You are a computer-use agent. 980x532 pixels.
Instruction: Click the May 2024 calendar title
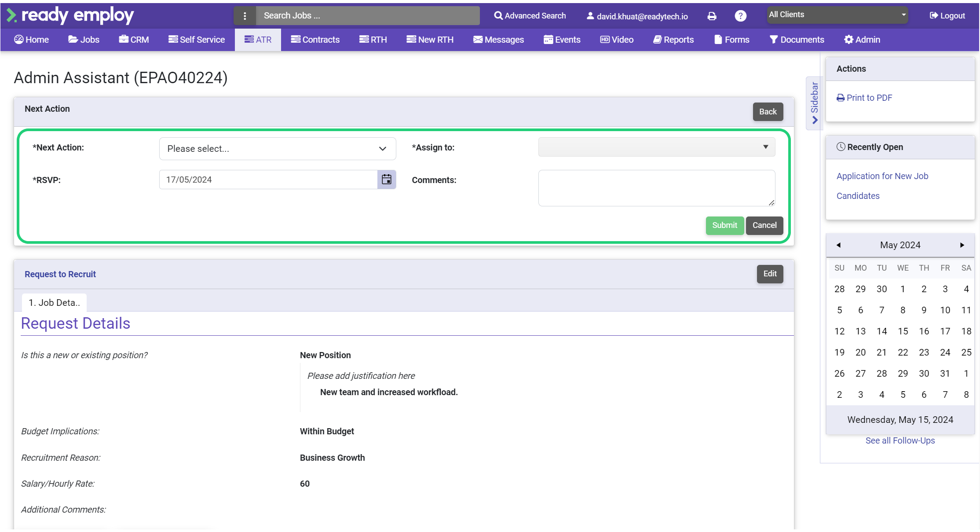[x=900, y=245]
